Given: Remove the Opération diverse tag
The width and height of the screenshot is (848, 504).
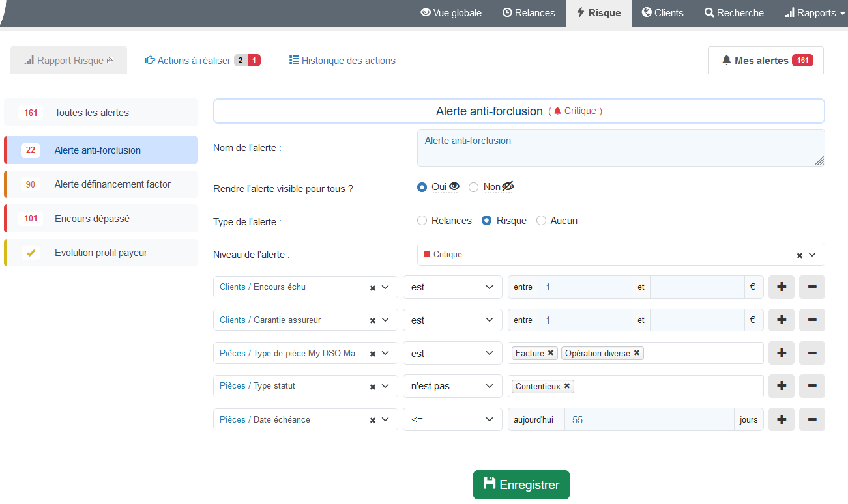Looking at the screenshot, I should 637,353.
